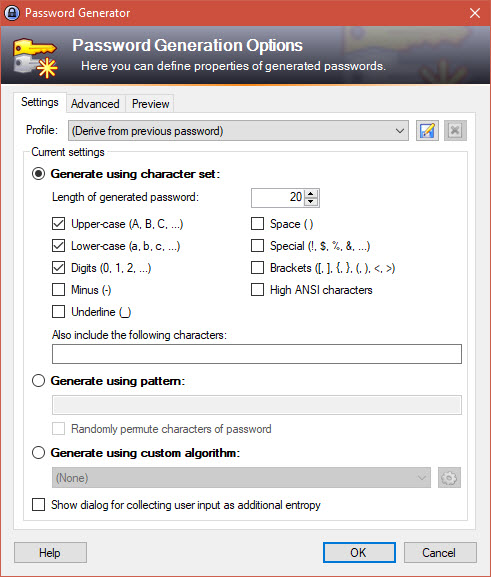This screenshot has height=577, width=491.
Task: Open the Profile dropdown list
Action: coord(238,131)
